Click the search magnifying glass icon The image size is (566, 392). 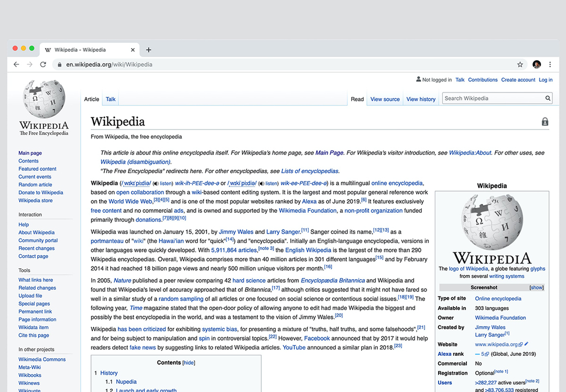[548, 99]
